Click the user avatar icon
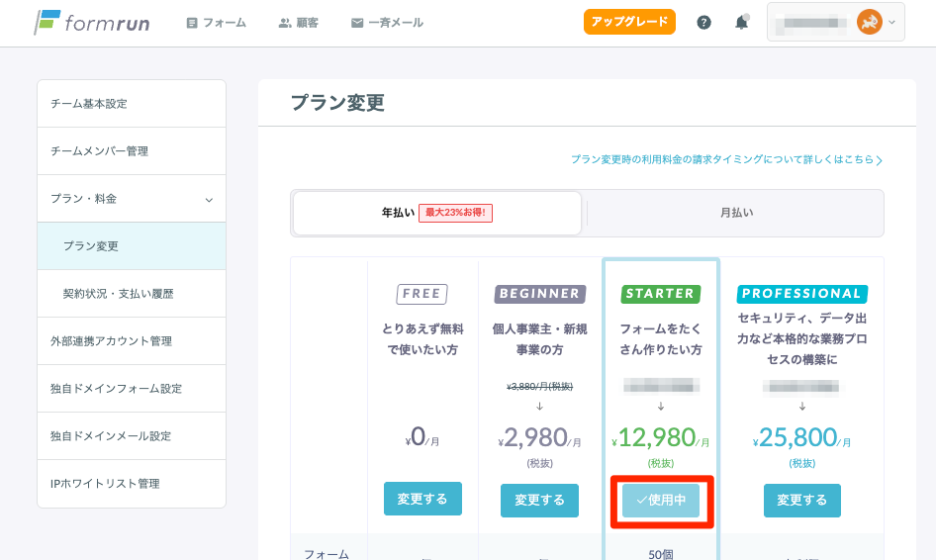The image size is (936, 560). tap(869, 22)
